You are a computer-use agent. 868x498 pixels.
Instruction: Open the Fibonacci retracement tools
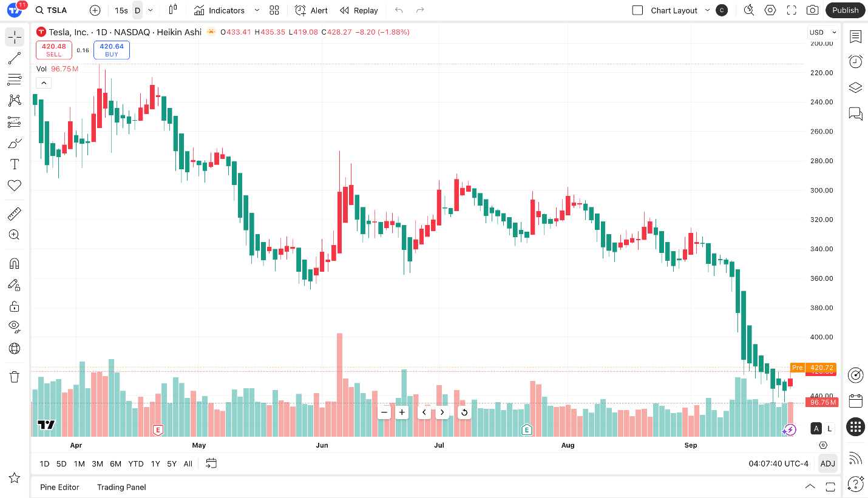coord(15,79)
